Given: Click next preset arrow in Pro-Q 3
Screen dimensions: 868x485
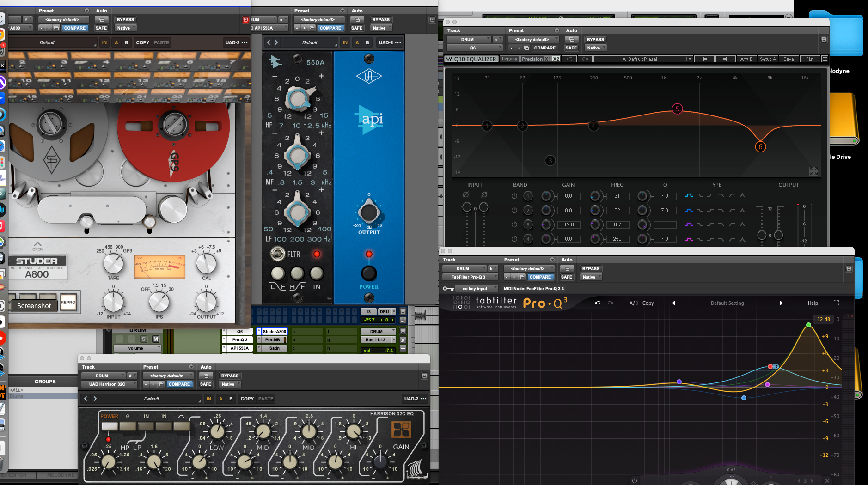Looking at the screenshot, I should (x=781, y=303).
